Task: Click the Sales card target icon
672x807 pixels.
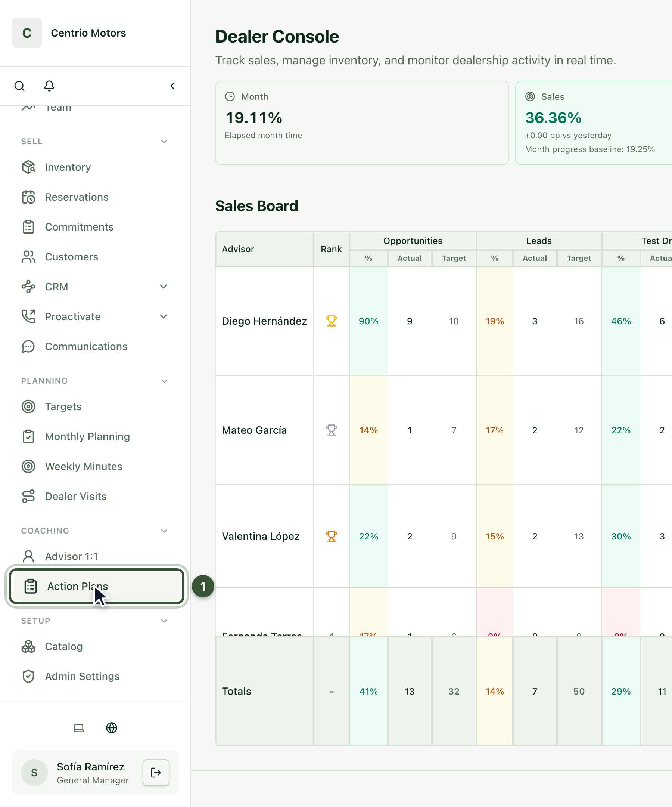Action: click(530, 96)
